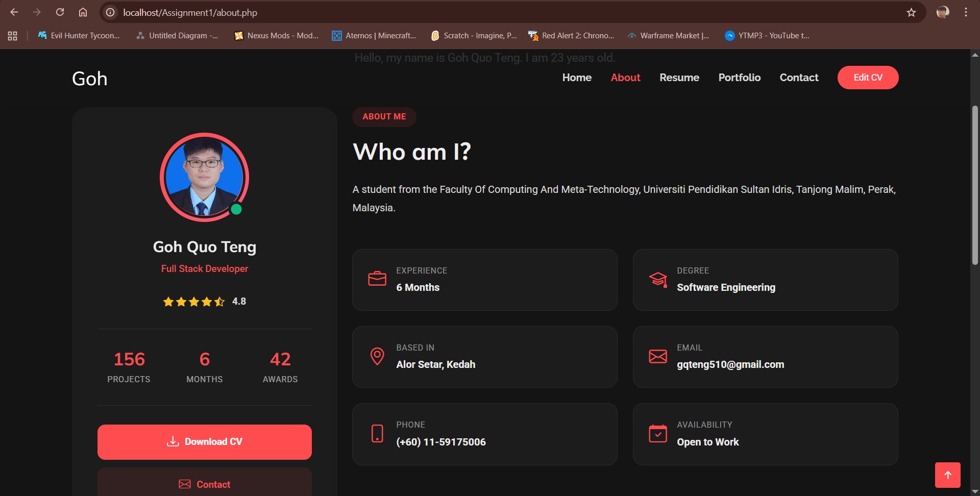The height and width of the screenshot is (496, 980).
Task: Click the Goh site logo
Action: (90, 79)
